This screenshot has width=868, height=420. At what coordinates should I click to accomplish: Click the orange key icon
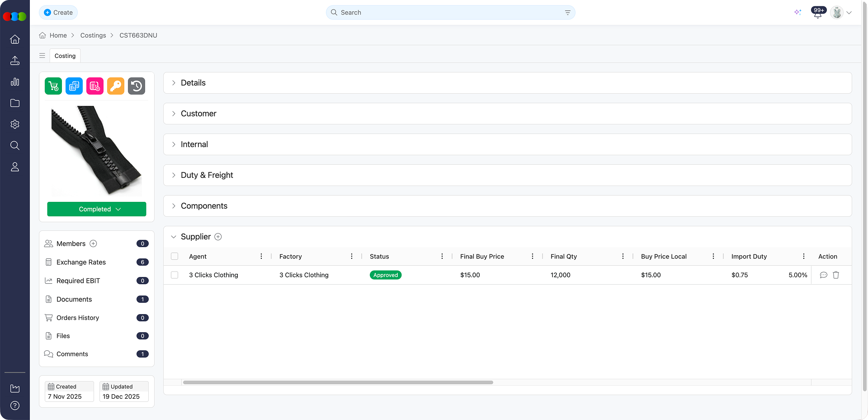coord(116,86)
